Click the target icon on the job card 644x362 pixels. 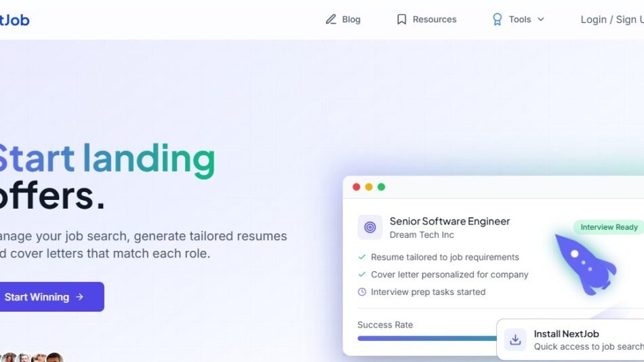(370, 228)
